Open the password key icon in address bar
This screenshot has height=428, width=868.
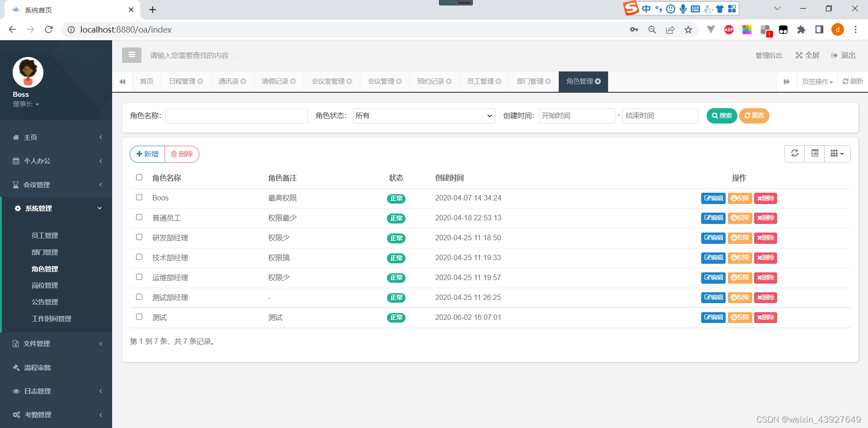click(x=634, y=29)
